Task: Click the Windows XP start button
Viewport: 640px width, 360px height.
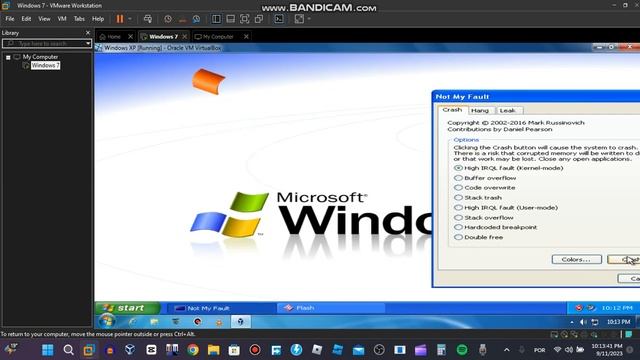Action: pos(127,308)
